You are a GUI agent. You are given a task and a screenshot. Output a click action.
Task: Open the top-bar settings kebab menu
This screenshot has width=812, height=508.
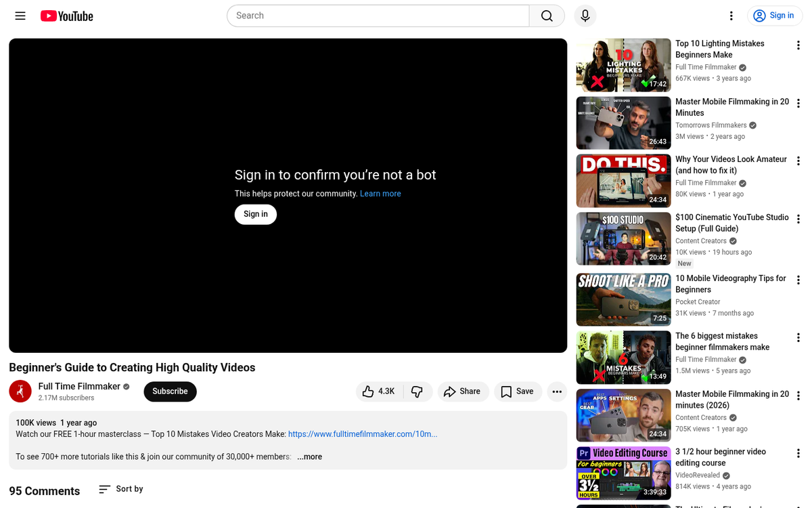pyautogui.click(x=731, y=16)
